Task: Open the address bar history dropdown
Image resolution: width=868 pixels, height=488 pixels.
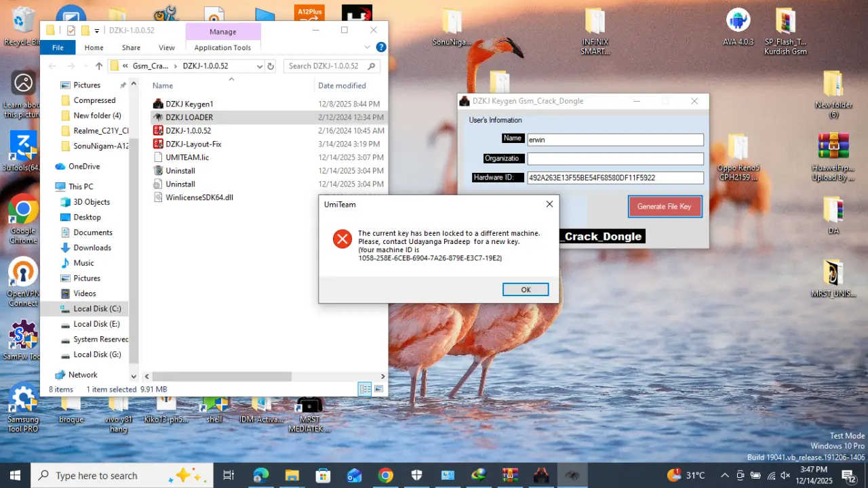Action: coord(260,66)
